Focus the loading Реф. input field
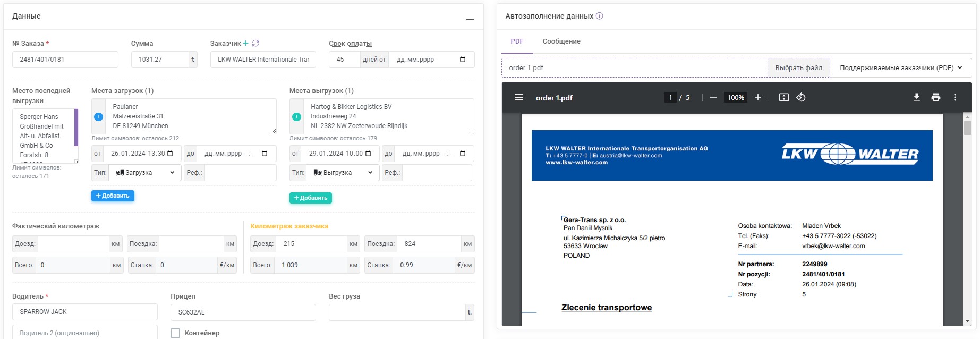This screenshot has width=980, height=339. point(241,173)
